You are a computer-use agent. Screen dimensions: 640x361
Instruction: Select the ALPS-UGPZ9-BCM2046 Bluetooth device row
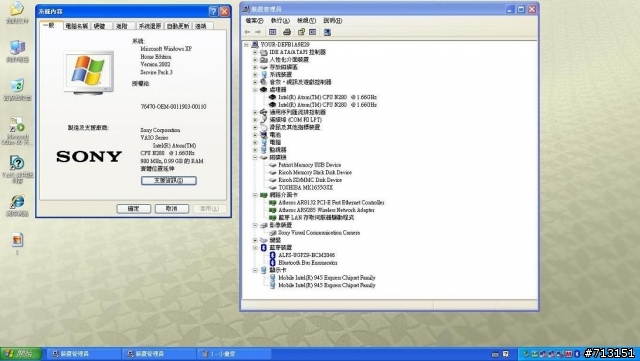click(x=306, y=255)
